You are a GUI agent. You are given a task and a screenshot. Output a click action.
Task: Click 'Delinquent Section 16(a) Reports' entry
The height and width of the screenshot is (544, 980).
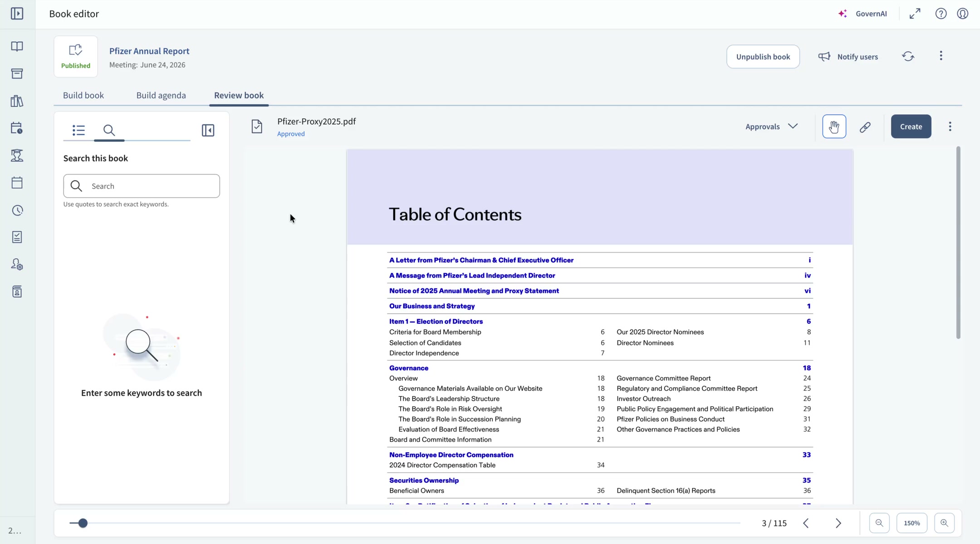click(666, 491)
